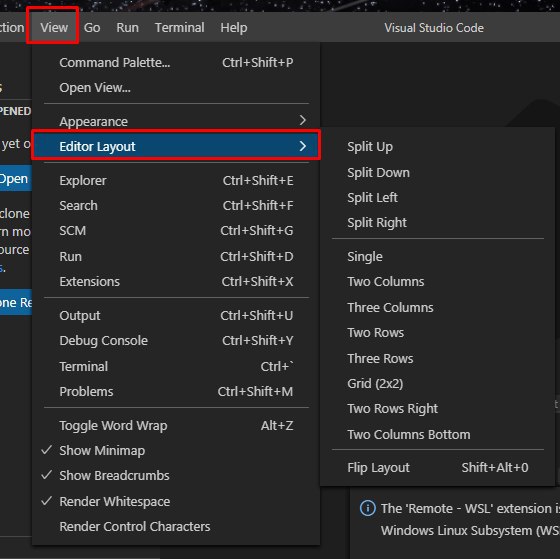Viewport: 560px width, 559px height.
Task: Select Run view with Ctrl+Shift+D shortcut
Action: click(x=176, y=256)
